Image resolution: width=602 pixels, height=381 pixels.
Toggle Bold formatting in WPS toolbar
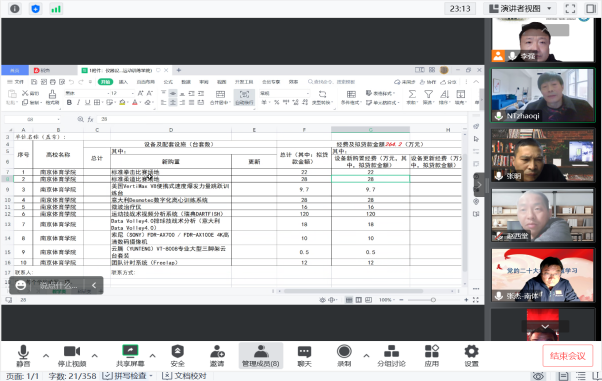coord(69,103)
